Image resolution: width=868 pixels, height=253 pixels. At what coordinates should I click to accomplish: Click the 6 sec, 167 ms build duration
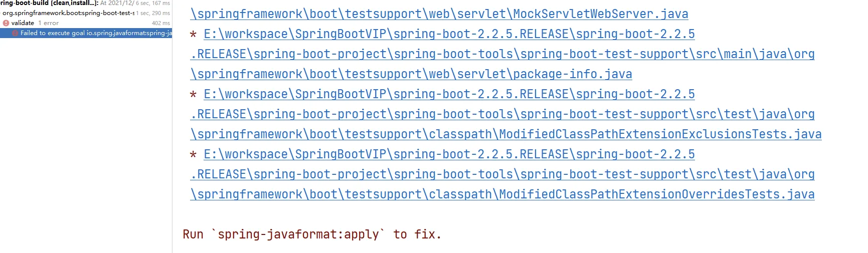coord(153,3)
